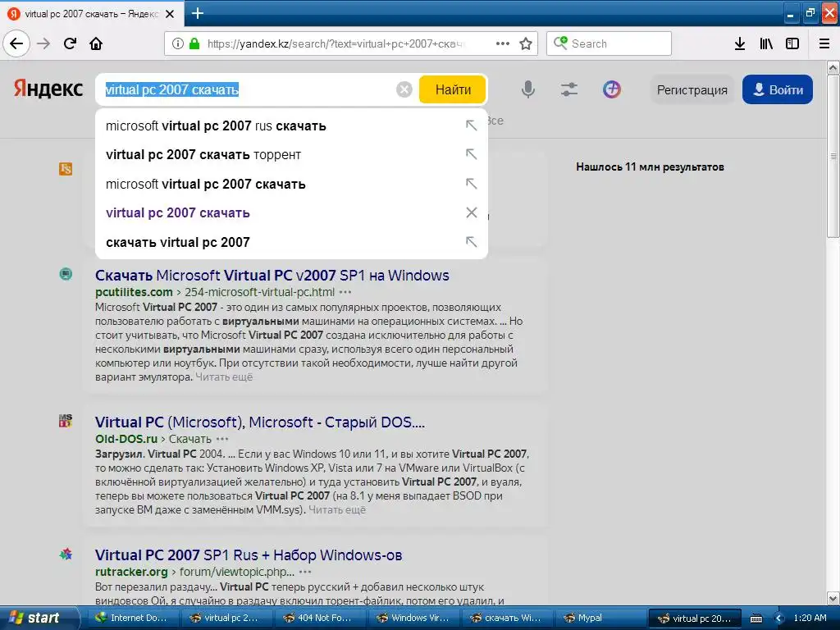Open the downloads panel arrow icon
840x630 pixels.
pos(740,43)
